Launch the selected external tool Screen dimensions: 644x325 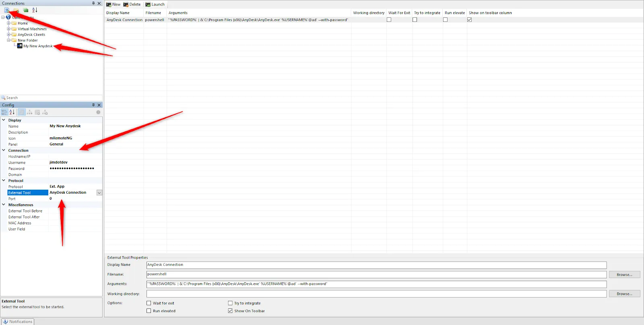pyautogui.click(x=155, y=4)
